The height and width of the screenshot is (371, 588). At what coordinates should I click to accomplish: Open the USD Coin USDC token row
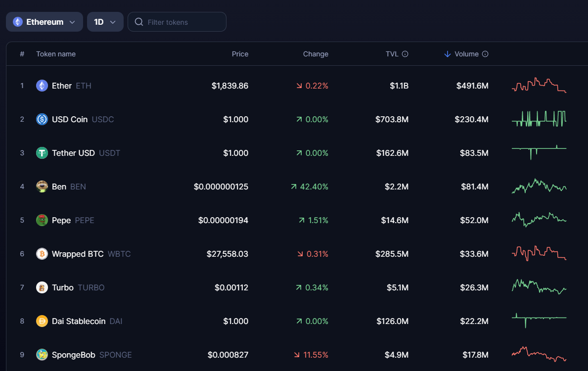click(297, 119)
